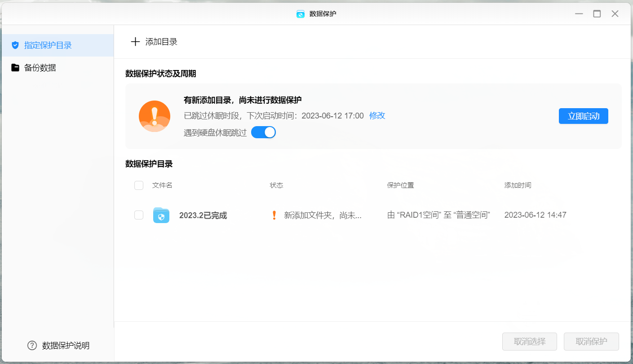Screen dimensions: 633x364
Task: Click the plus icon for 添加目录
Action: pyautogui.click(x=135, y=42)
